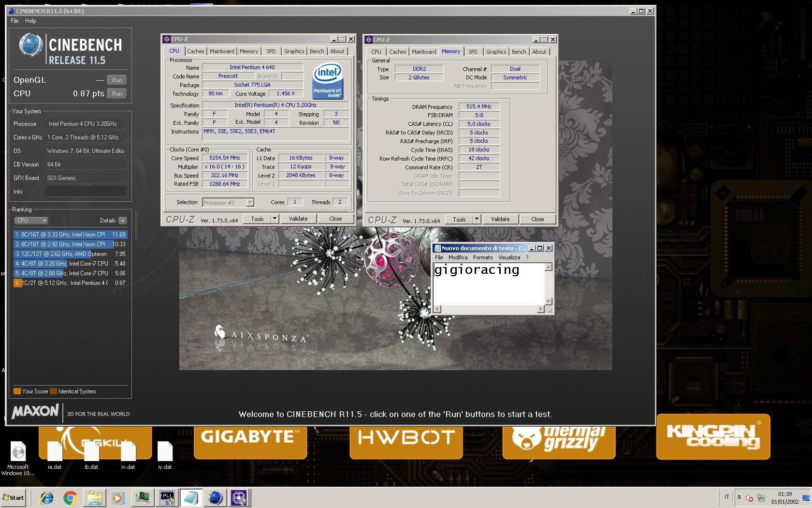The height and width of the screenshot is (508, 812).
Task: Switch to the Caches tab in the CPU-Z CPU window
Action: pos(196,51)
